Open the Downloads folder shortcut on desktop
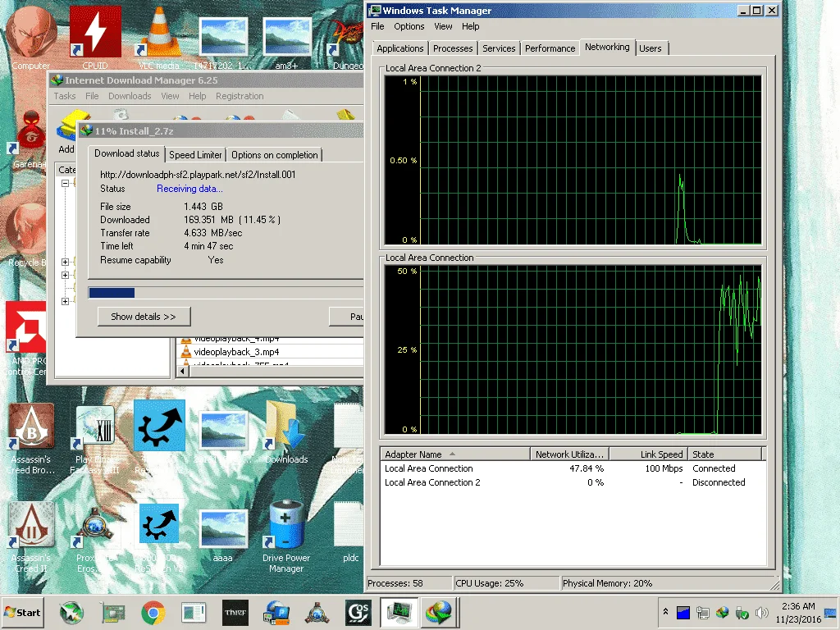Viewport: 840px width, 630px height. (286, 433)
